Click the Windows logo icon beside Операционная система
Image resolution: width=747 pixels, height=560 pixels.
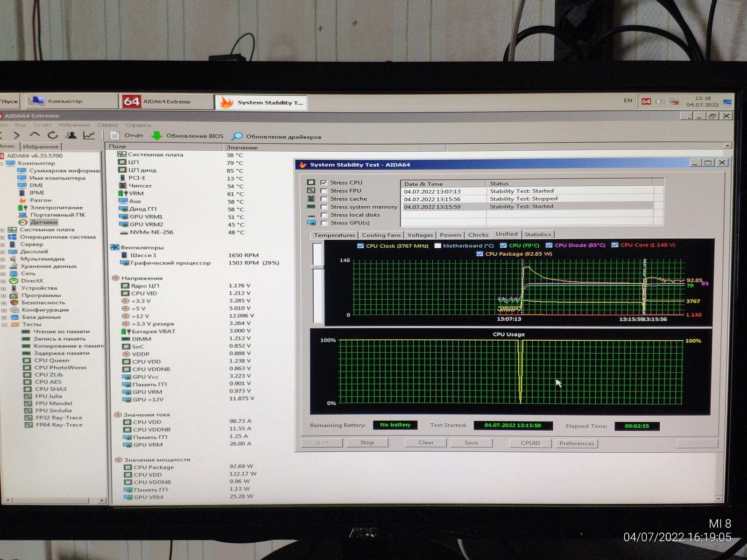pos(13,237)
